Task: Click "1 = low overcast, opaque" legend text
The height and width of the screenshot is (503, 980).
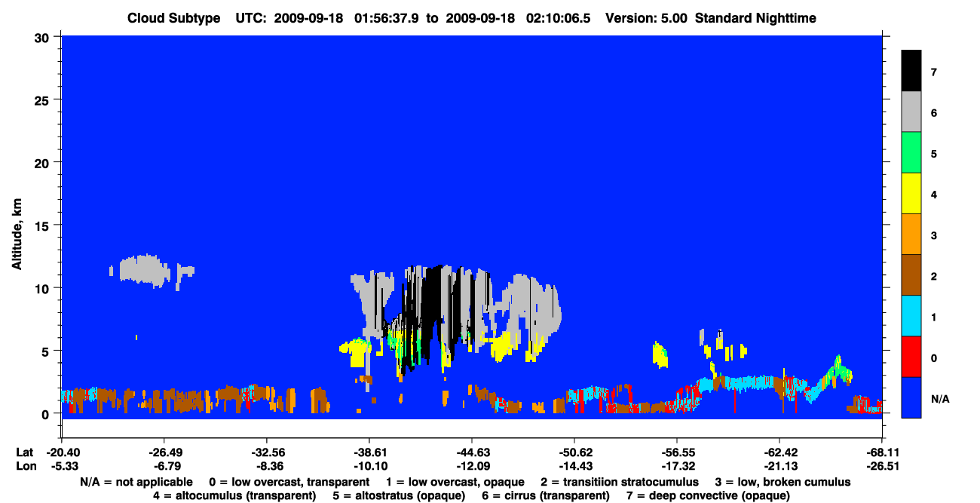Action: click(455, 482)
